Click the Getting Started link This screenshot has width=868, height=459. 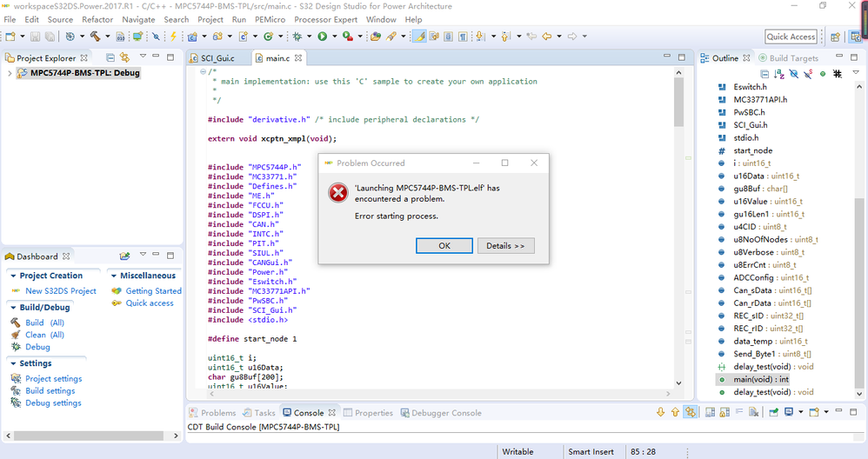(x=153, y=291)
